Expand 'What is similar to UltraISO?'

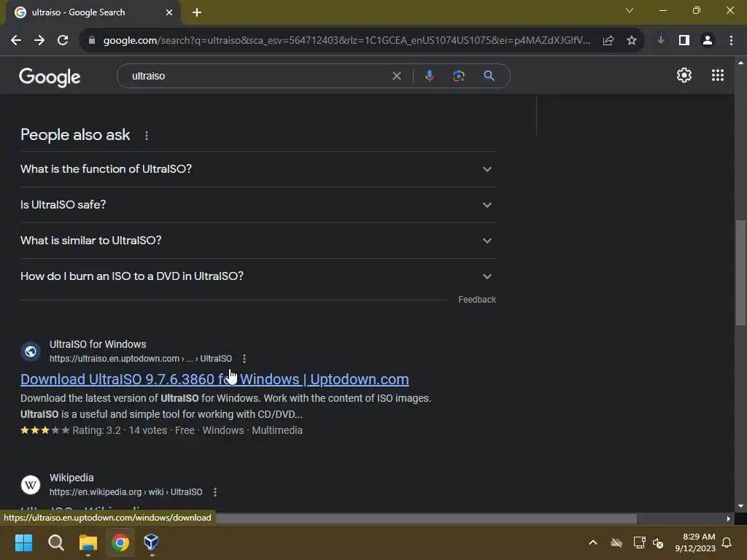[258, 241]
